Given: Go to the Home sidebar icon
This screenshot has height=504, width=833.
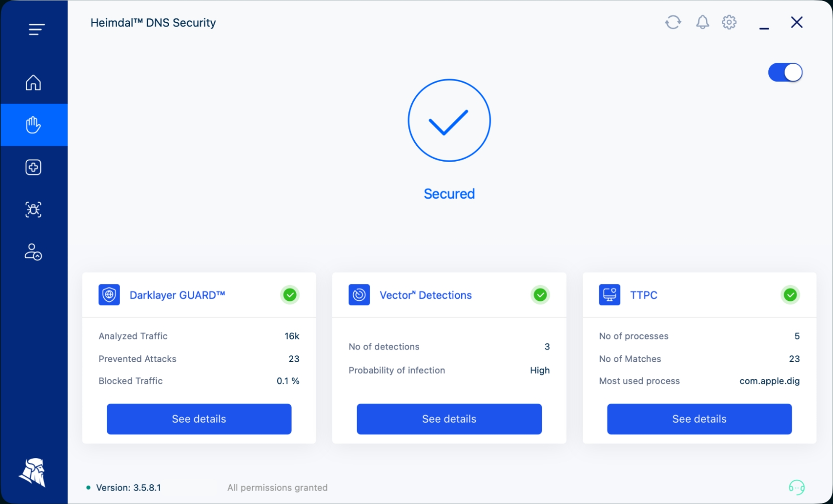Looking at the screenshot, I should (34, 83).
